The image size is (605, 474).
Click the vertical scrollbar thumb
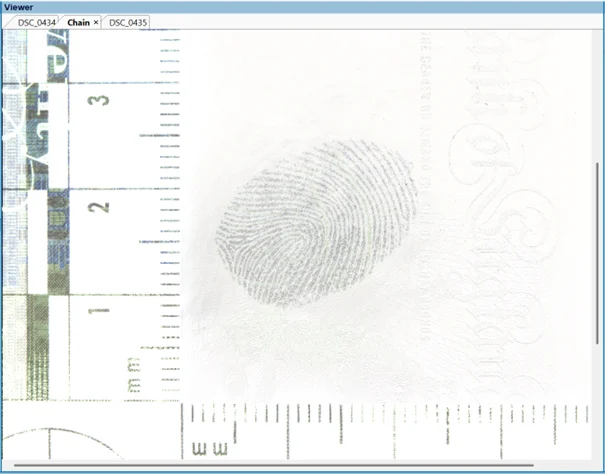[598, 255]
